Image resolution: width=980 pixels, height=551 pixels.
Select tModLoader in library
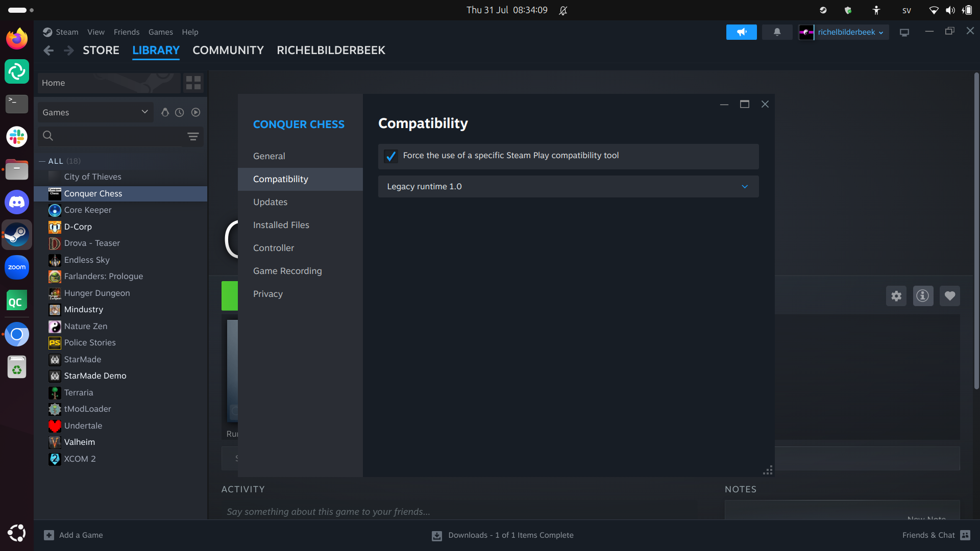tap(120, 409)
